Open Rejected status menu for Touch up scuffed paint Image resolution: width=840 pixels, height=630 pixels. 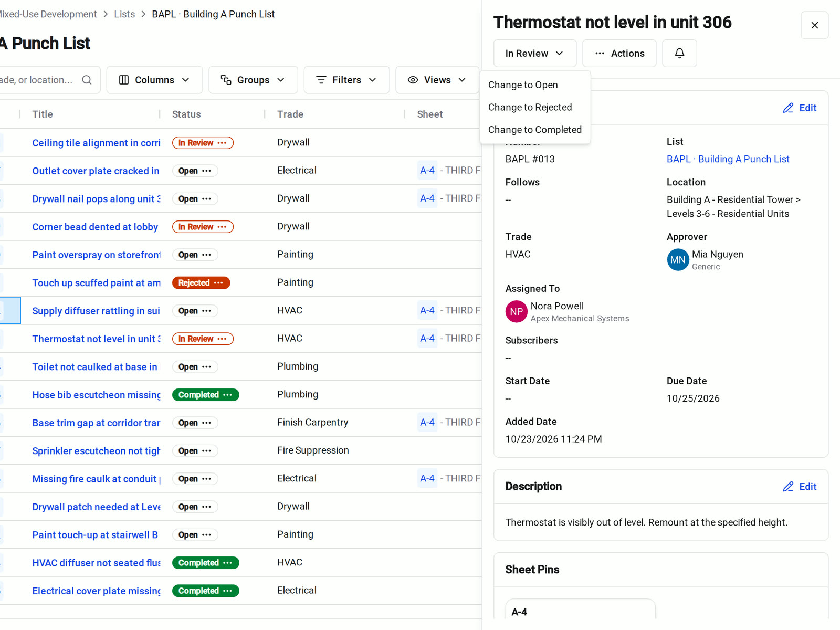[201, 283]
